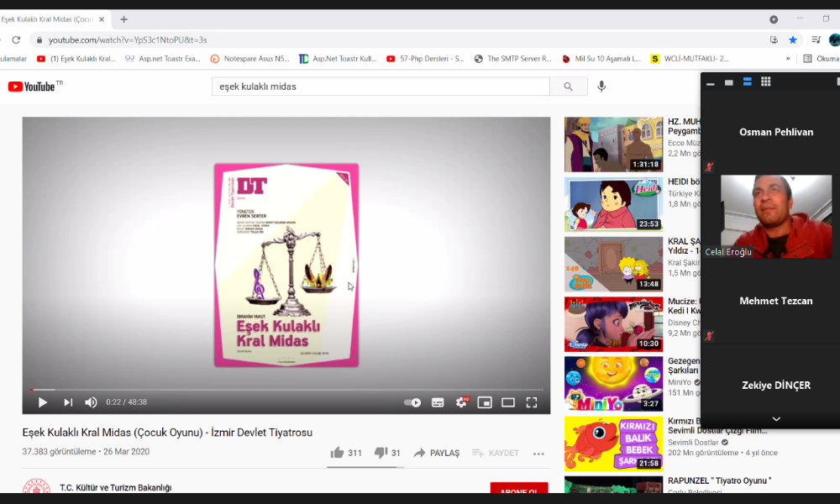
Task: Select Celal Eroğlu's video in Zoom panel
Action: point(775,217)
